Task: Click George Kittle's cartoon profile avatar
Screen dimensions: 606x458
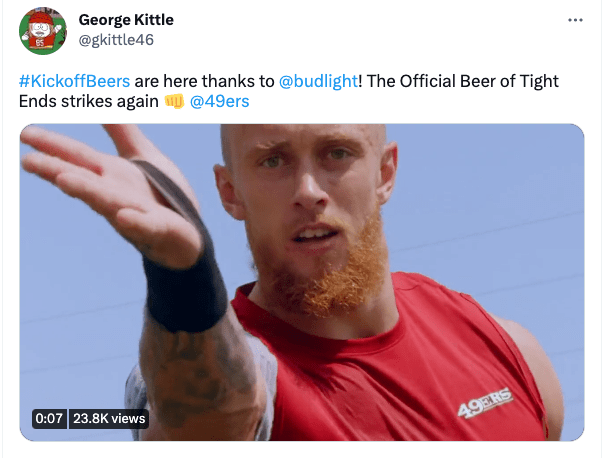Action: (43, 31)
